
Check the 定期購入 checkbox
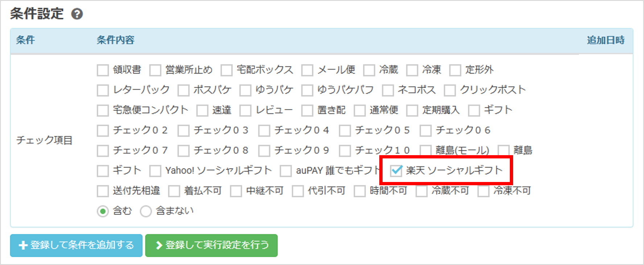[x=412, y=110]
